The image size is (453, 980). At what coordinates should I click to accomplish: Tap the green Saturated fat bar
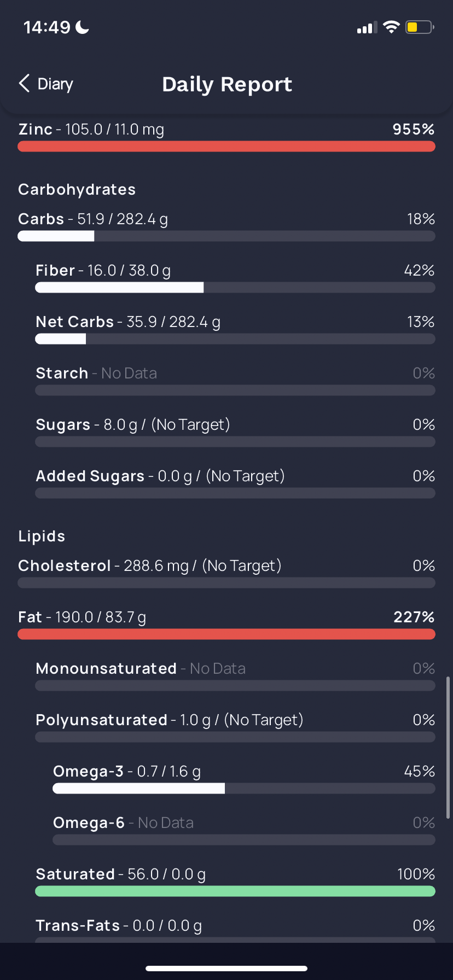click(235, 891)
